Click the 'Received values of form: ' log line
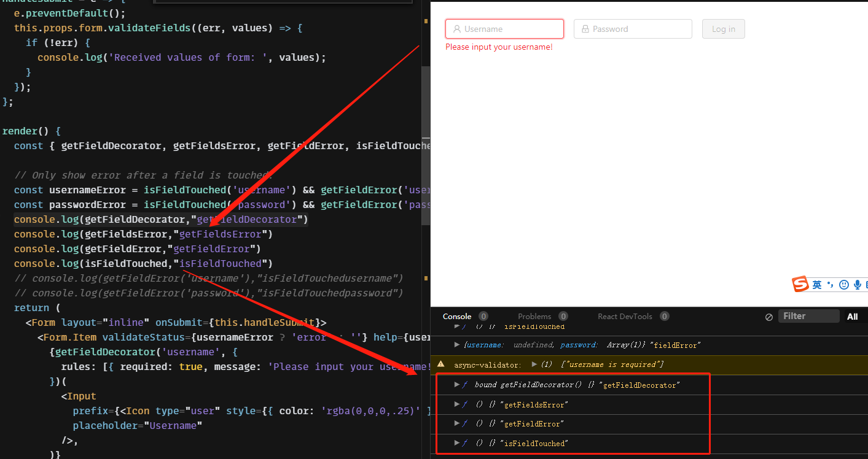The height and width of the screenshot is (459, 868). 182,57
